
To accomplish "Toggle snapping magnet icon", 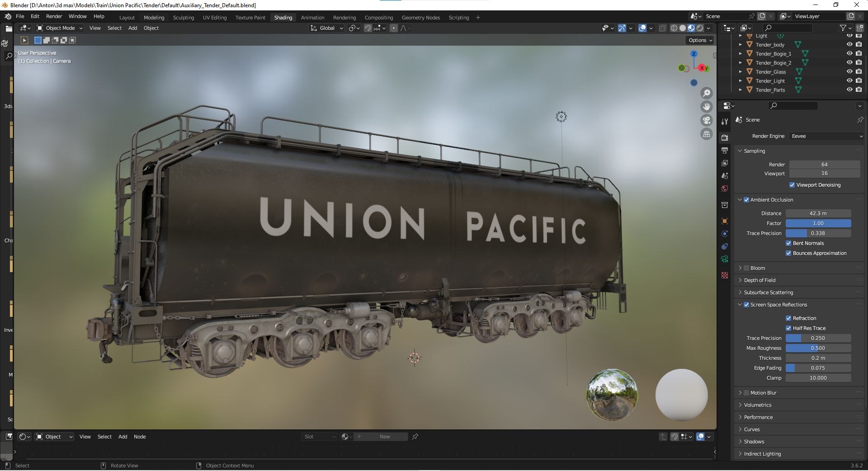I will 368,28.
